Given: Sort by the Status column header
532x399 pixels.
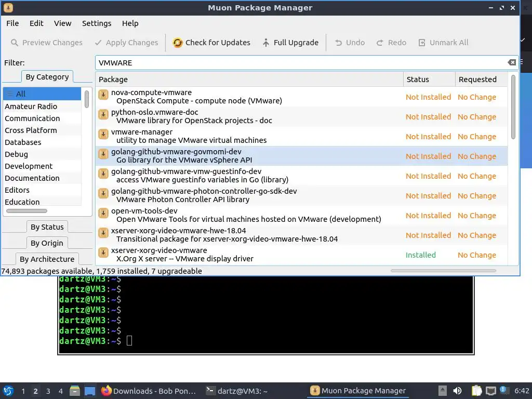Looking at the screenshot, I should (x=429, y=79).
